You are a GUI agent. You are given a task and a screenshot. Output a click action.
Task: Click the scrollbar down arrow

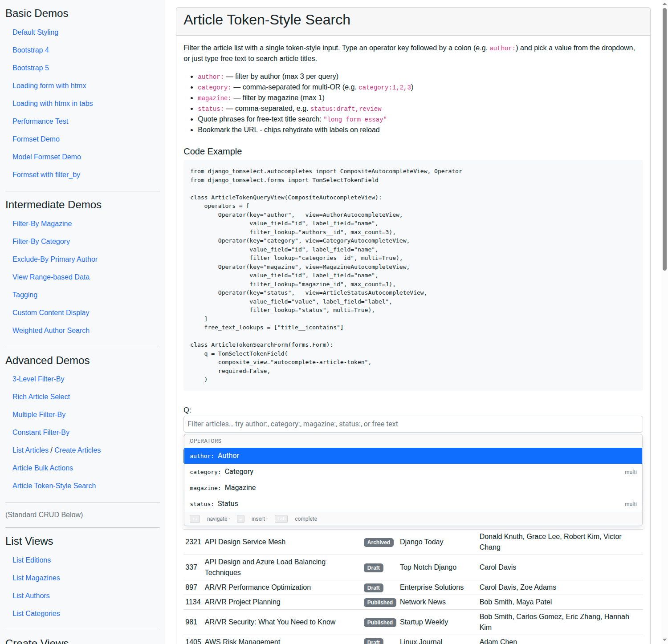point(664,640)
